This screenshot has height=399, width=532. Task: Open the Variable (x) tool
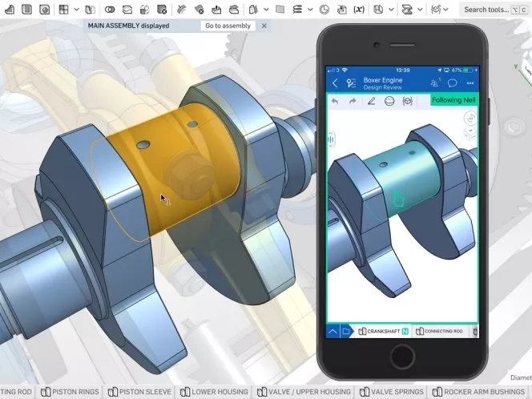359,10
